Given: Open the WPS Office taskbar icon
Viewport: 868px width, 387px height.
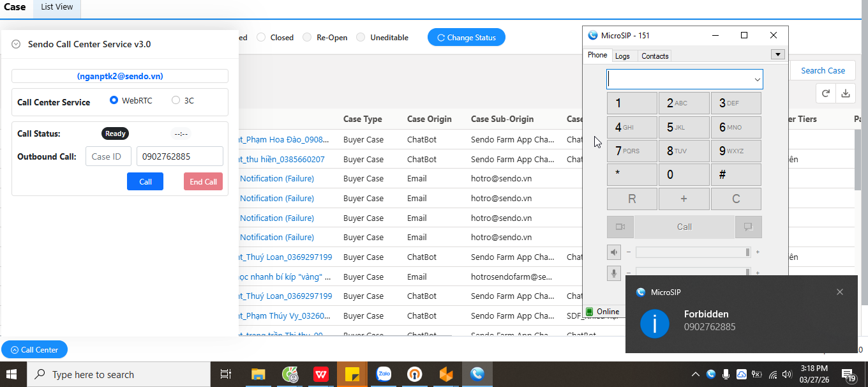Looking at the screenshot, I should click(x=321, y=374).
